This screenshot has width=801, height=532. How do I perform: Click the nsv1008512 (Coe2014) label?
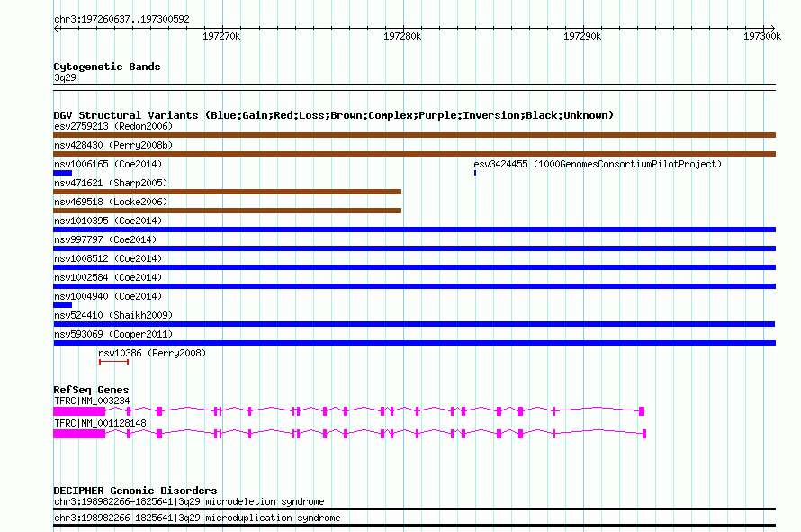point(108,258)
